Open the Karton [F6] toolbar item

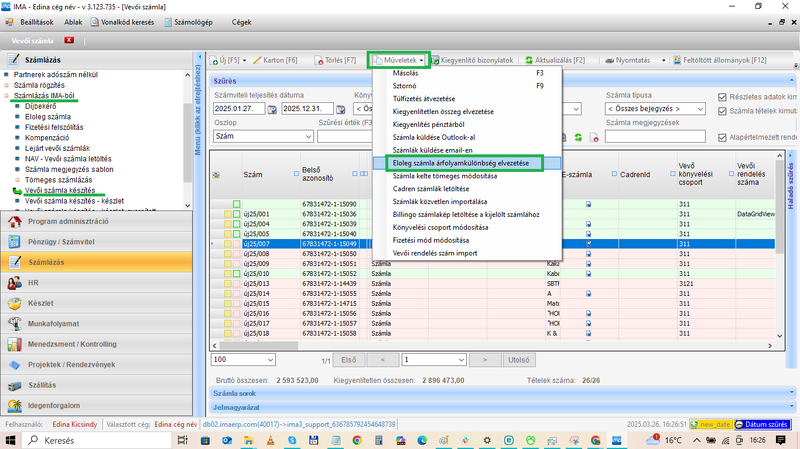click(275, 60)
